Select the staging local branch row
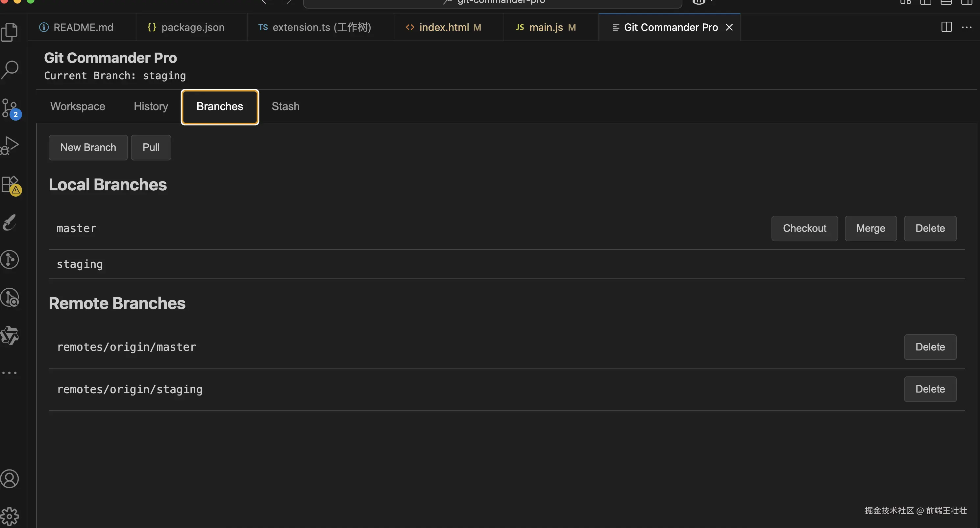 click(x=80, y=264)
